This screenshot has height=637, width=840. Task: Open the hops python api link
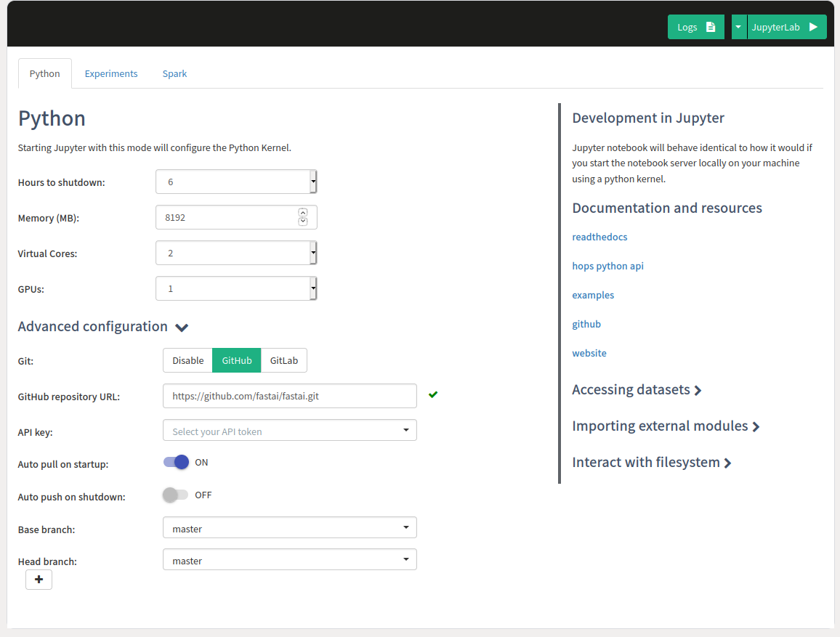click(x=607, y=266)
